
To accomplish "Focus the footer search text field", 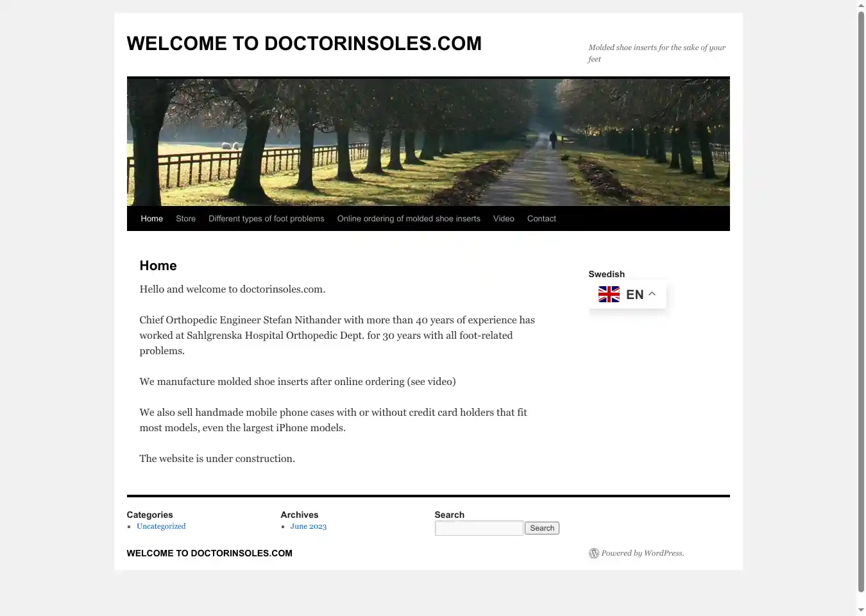I will pyautogui.click(x=479, y=528).
